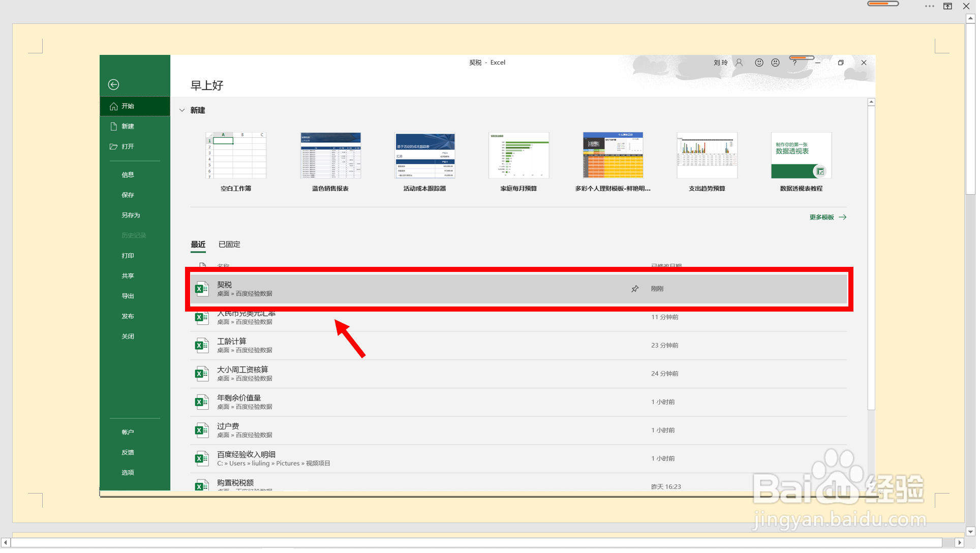Choose 另存为 in the sidebar

click(x=135, y=216)
